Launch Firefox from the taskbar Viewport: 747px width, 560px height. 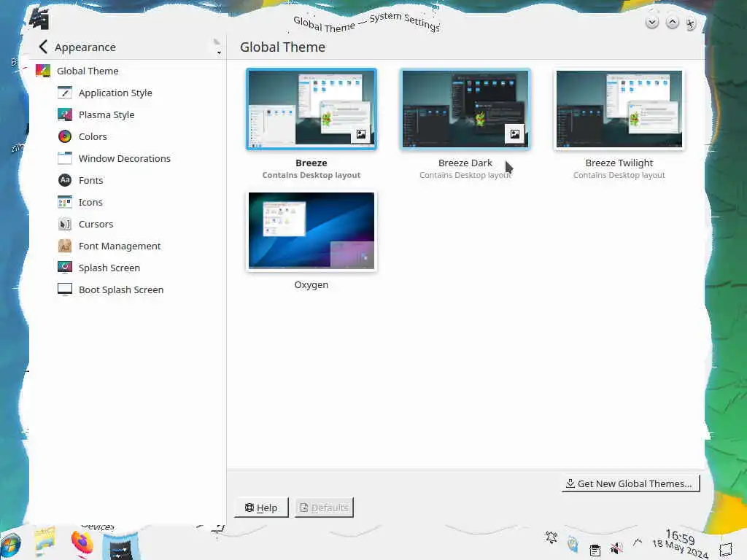[x=82, y=544]
